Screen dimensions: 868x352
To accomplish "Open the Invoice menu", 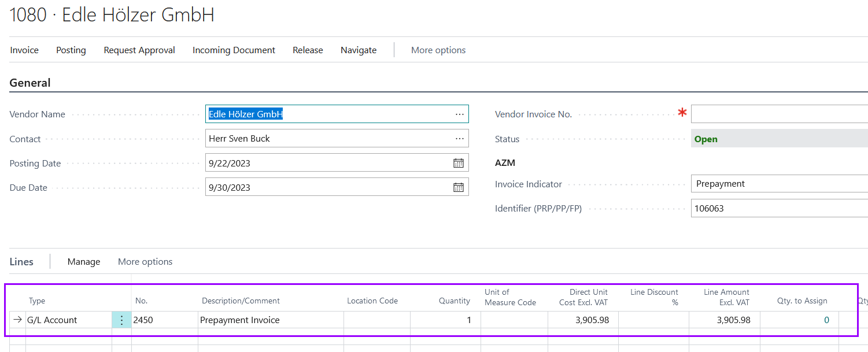I will click(24, 50).
